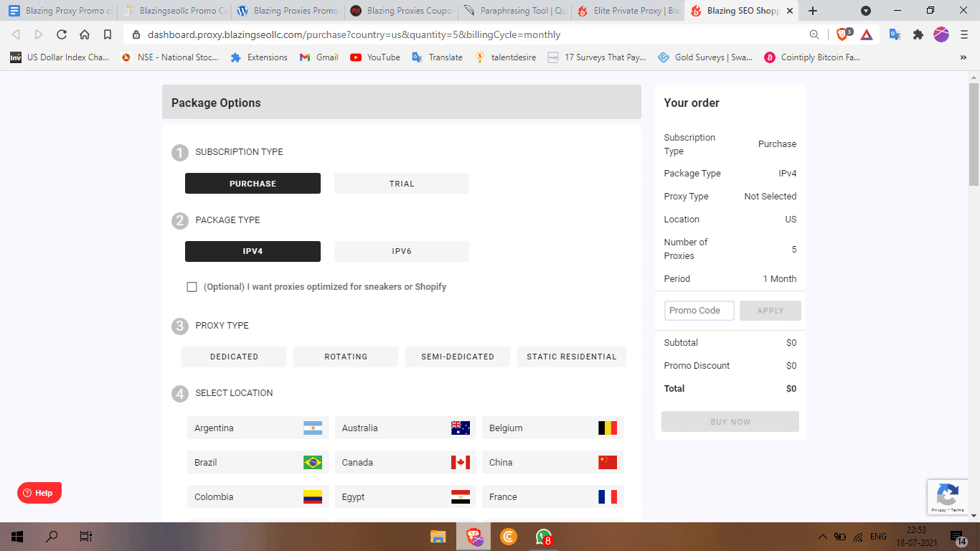Switch subscription type to TRIAL
This screenshot has height=551, width=980.
(401, 183)
